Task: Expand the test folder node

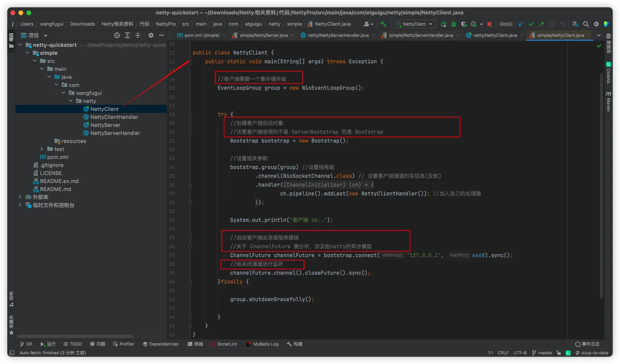Action: pyautogui.click(x=42, y=149)
